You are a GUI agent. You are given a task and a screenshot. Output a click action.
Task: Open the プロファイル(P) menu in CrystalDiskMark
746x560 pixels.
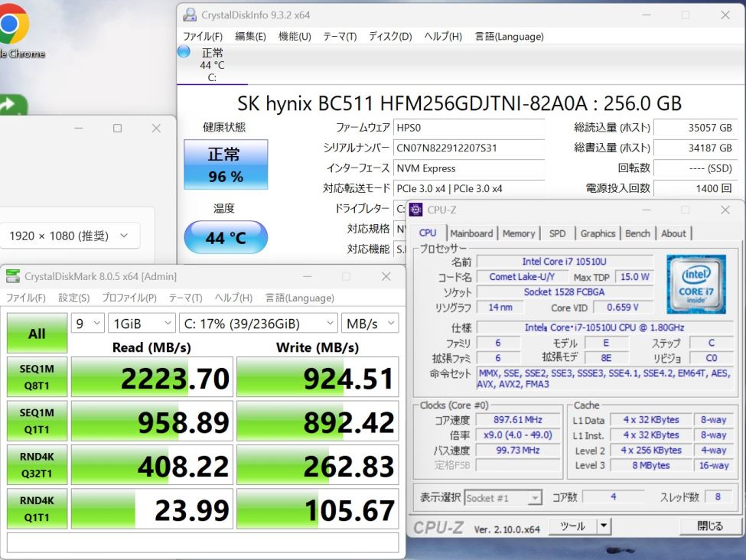click(129, 298)
